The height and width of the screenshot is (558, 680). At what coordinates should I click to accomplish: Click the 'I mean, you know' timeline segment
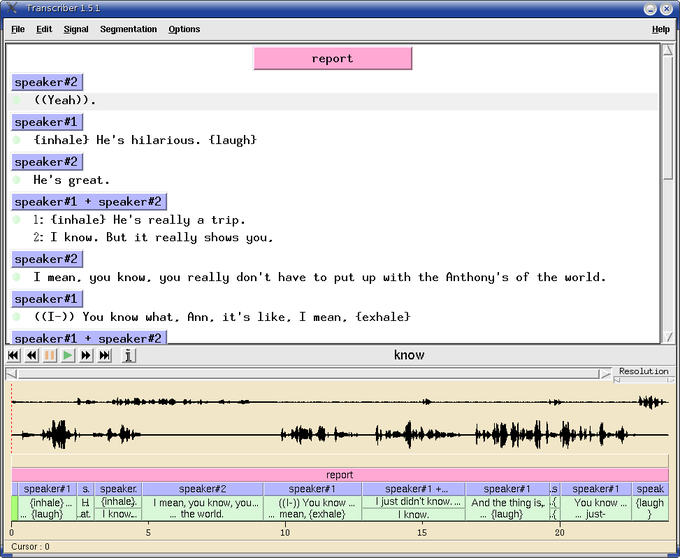203,508
